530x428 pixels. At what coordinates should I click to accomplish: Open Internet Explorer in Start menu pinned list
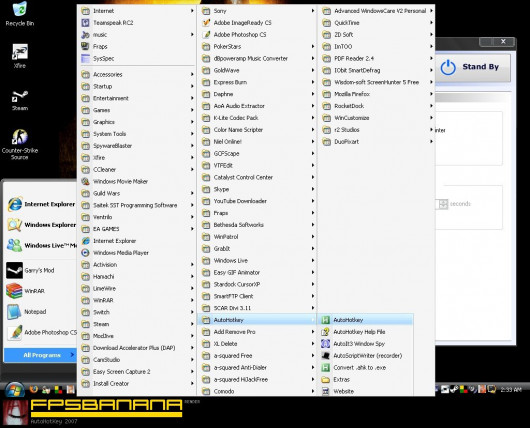(41, 204)
